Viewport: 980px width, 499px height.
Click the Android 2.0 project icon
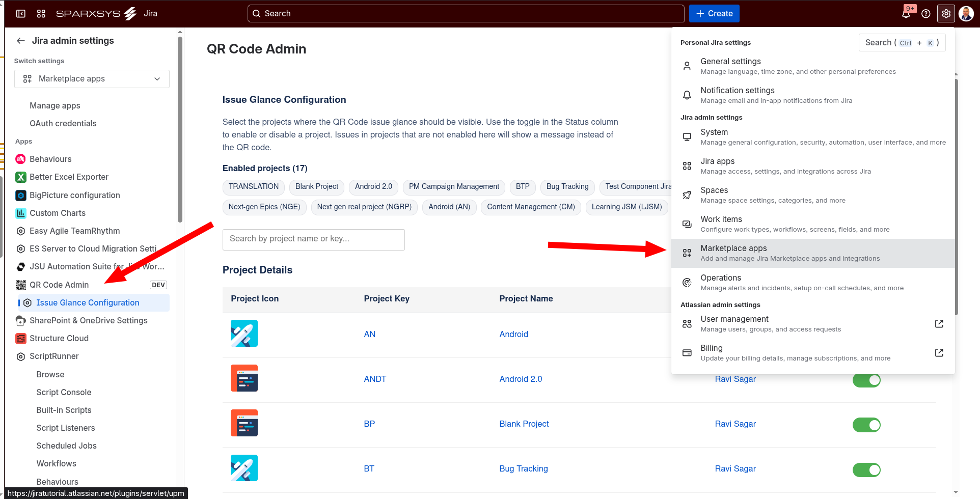coord(244,378)
